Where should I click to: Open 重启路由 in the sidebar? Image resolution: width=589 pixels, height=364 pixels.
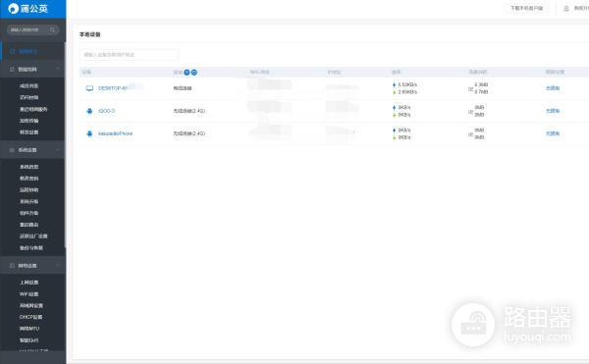pos(28,225)
